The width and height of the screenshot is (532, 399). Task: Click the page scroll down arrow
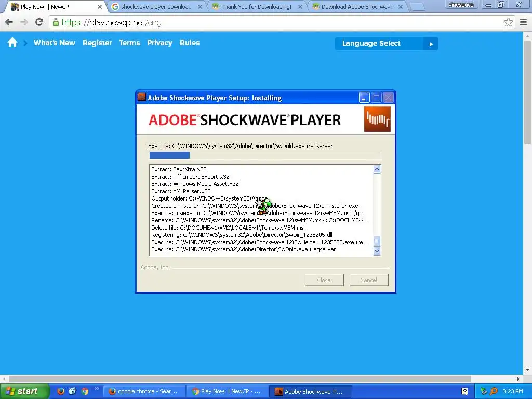click(x=527, y=370)
